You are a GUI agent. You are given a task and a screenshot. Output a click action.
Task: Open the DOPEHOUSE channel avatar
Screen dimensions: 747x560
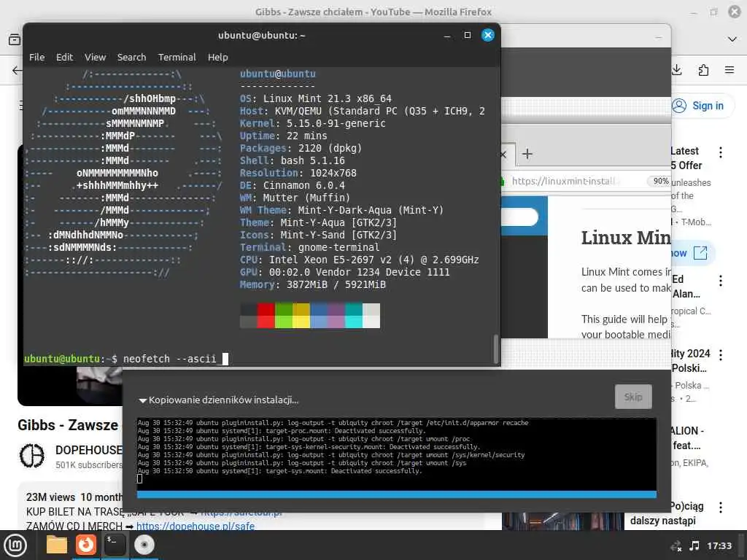tap(32, 455)
